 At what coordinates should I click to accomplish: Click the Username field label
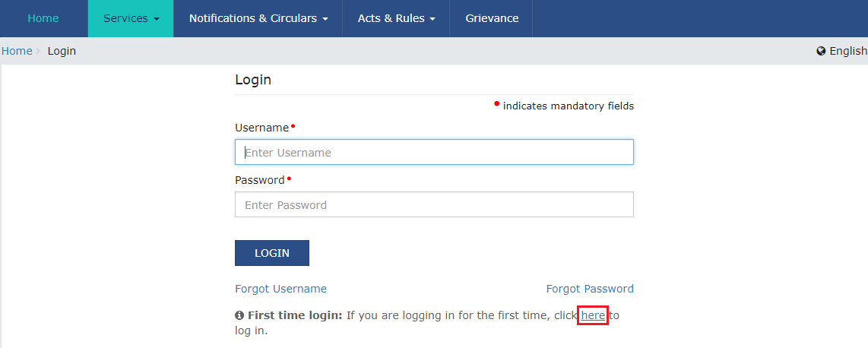(261, 128)
